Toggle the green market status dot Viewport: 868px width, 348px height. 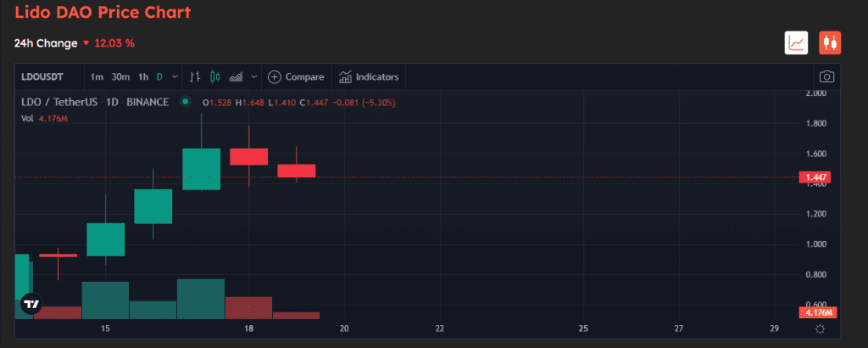pyautogui.click(x=185, y=102)
